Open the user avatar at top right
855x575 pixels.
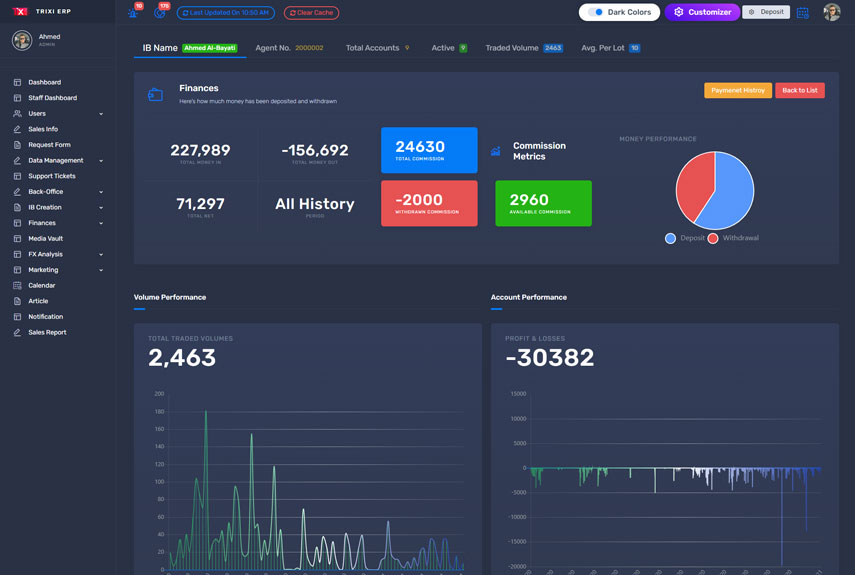(x=831, y=13)
